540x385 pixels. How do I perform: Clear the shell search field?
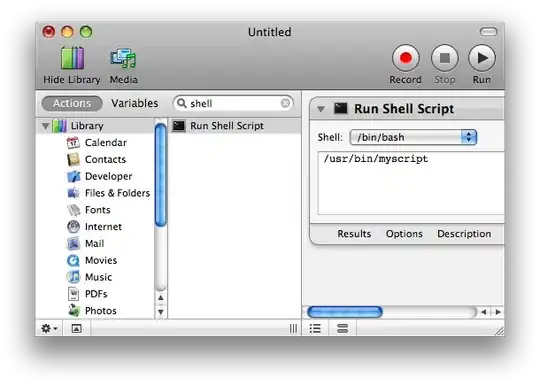(285, 103)
